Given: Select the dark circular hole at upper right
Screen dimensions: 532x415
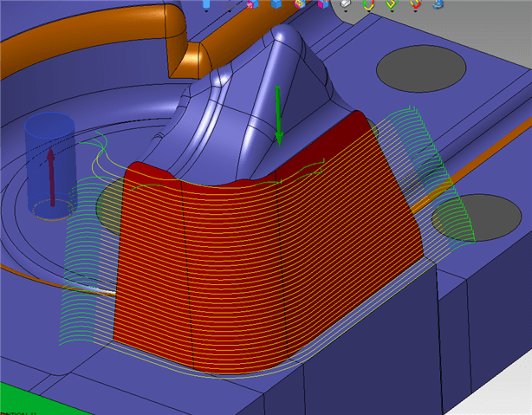Looking at the screenshot, I should coord(421,68).
